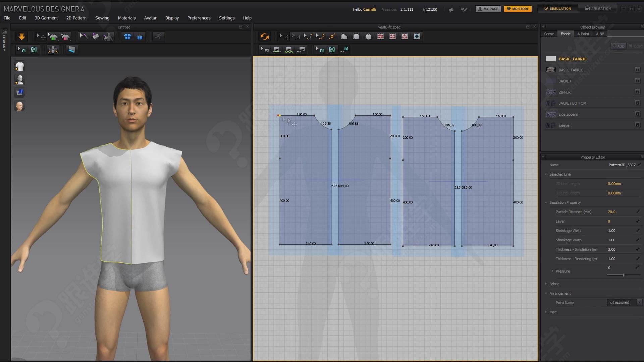Toggle avatar display icon in 3D viewport
The width and height of the screenshot is (644, 362).
tap(20, 80)
